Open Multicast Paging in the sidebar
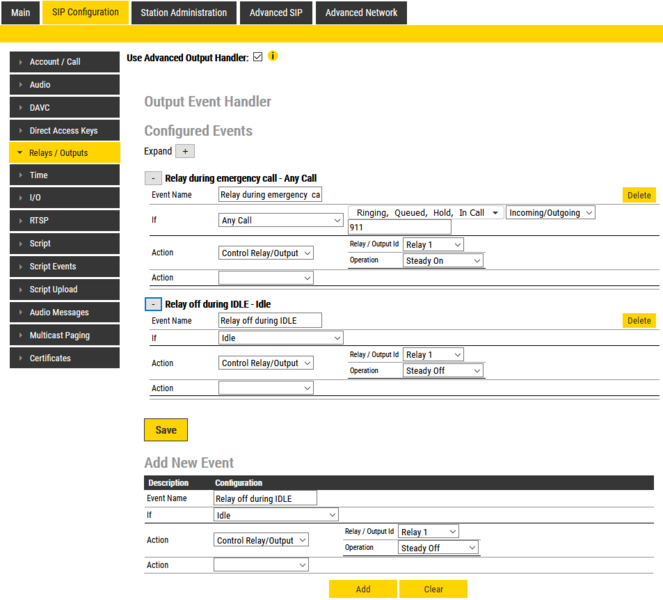663x600 pixels. pos(65,335)
